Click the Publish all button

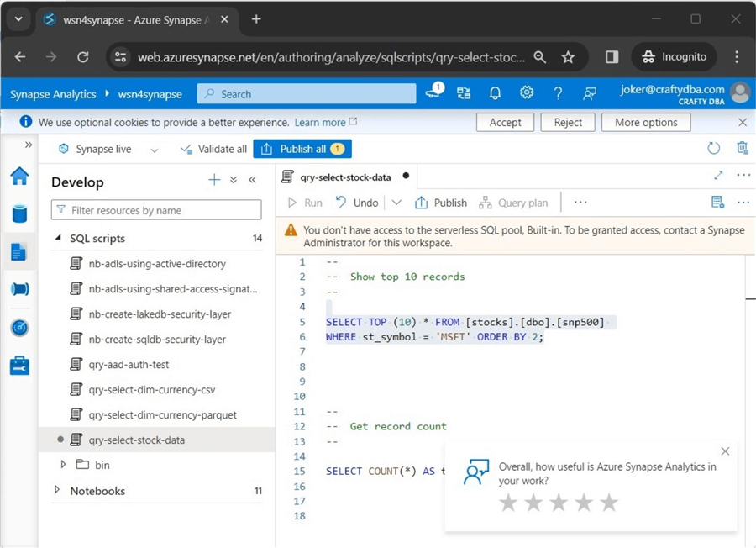[302, 149]
